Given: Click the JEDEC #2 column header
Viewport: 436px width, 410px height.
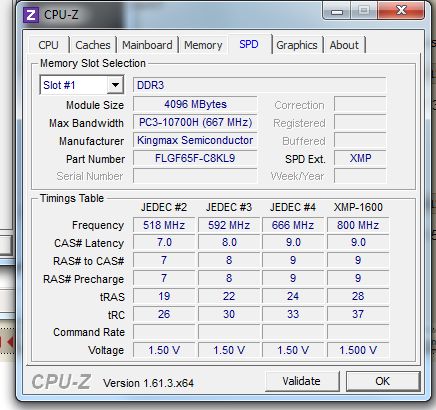Looking at the screenshot, I should [x=164, y=207].
